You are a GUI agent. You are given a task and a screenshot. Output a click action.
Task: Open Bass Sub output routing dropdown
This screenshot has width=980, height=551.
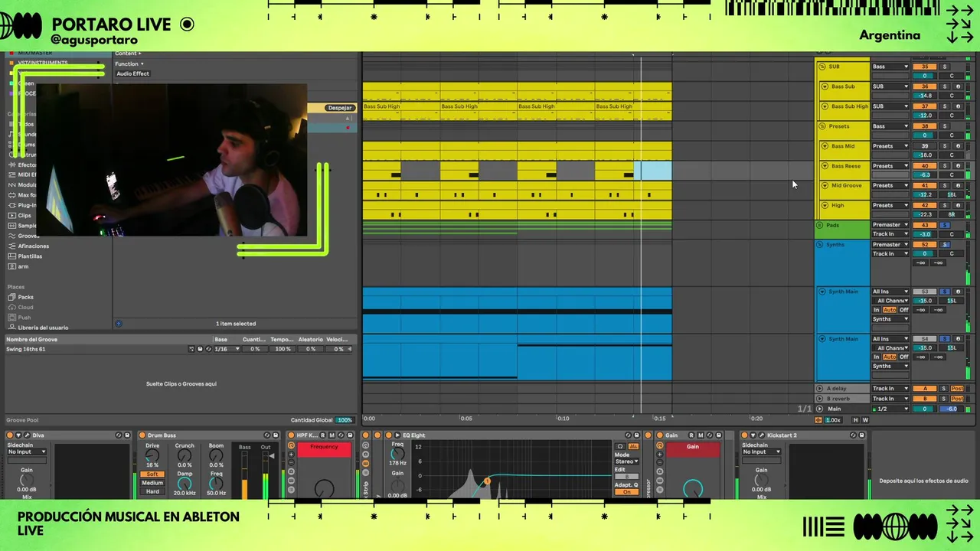pos(890,86)
